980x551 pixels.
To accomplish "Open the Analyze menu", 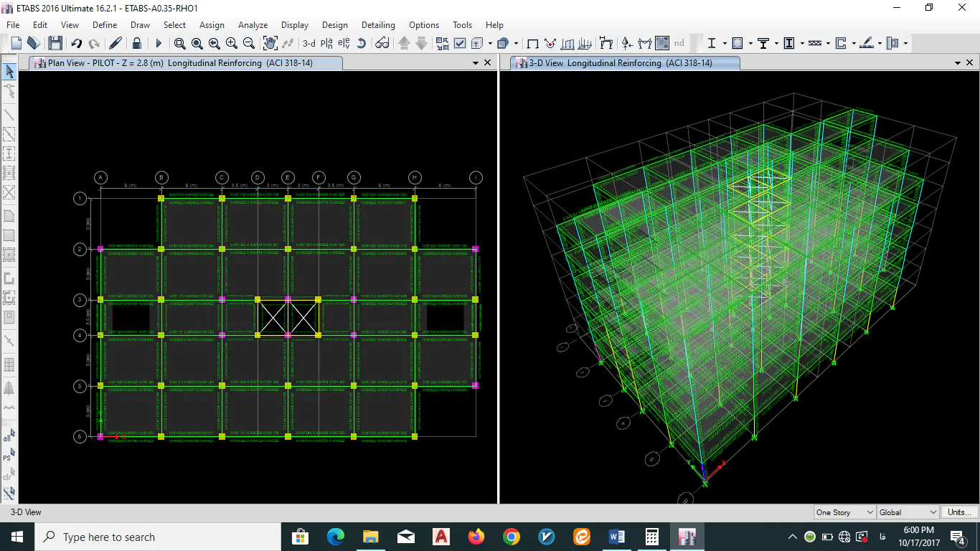I will pyautogui.click(x=253, y=25).
